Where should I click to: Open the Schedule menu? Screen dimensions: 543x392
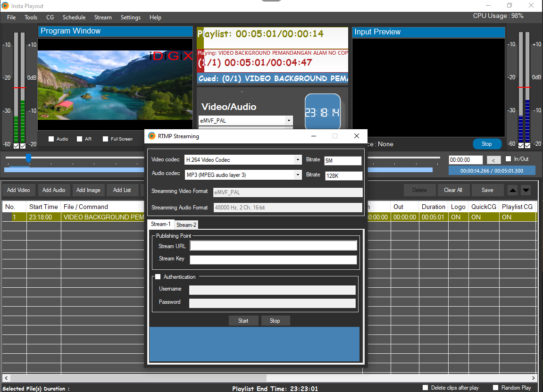coord(74,17)
